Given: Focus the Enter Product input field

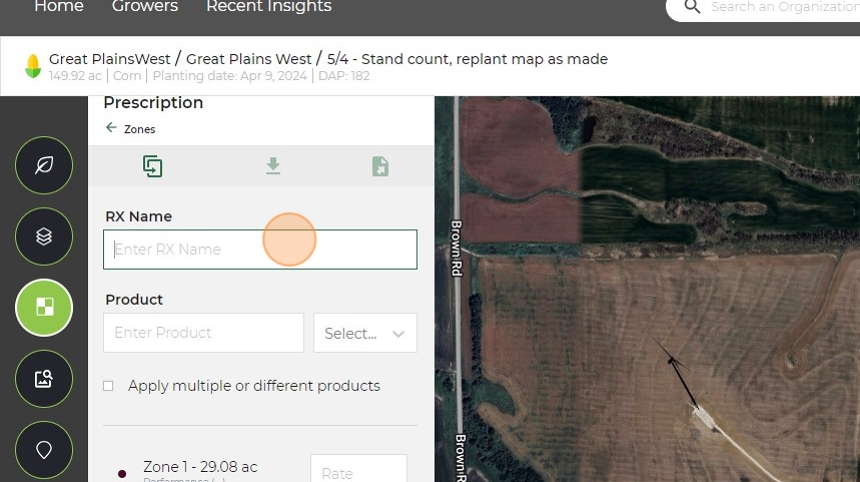Looking at the screenshot, I should [203, 333].
